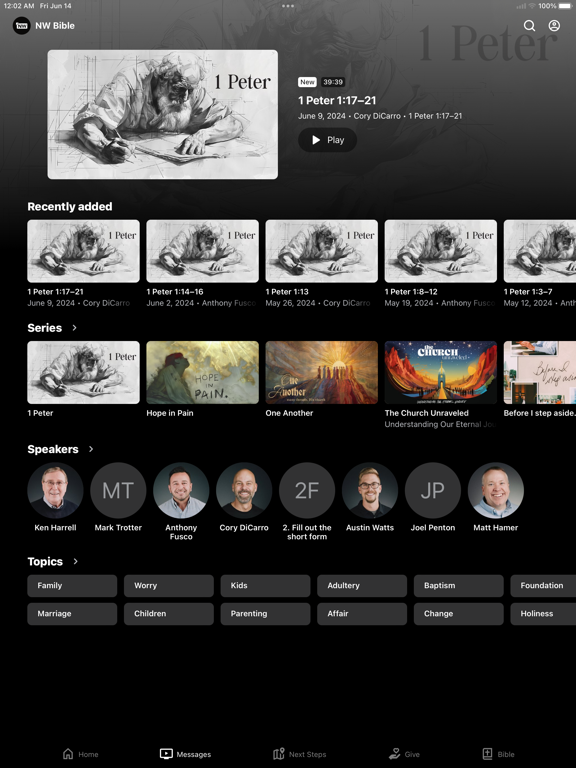Choose the Family topic
576x768 pixels.
(72, 585)
